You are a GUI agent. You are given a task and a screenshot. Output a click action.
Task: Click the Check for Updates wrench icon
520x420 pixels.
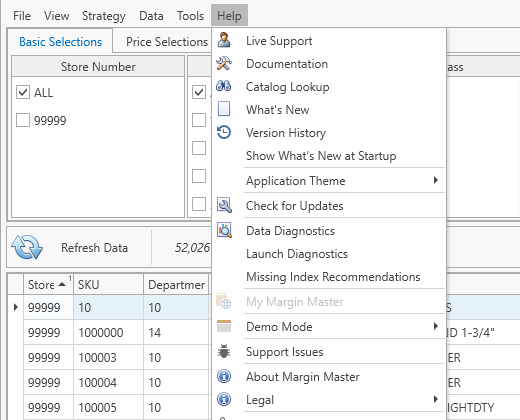pyautogui.click(x=224, y=205)
